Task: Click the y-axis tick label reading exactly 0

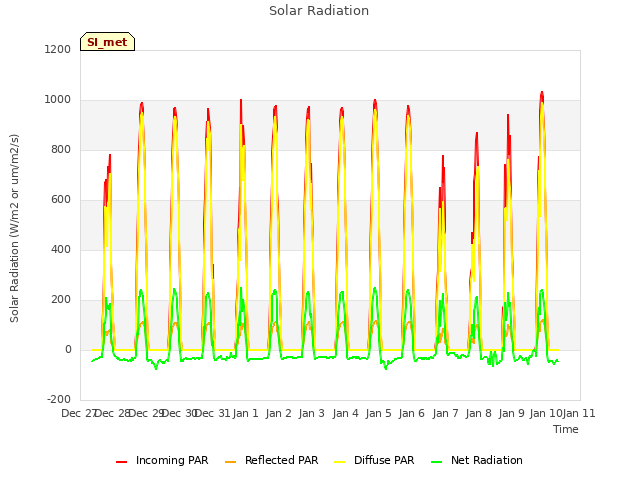Action: (x=68, y=349)
